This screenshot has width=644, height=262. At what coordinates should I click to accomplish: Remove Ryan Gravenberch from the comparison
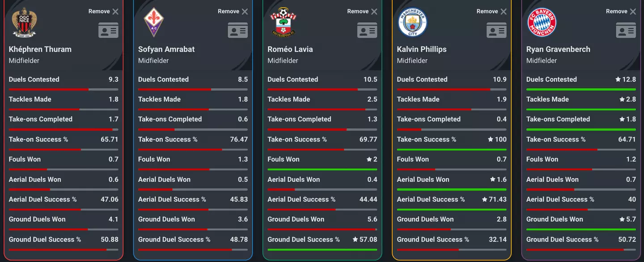click(x=632, y=12)
